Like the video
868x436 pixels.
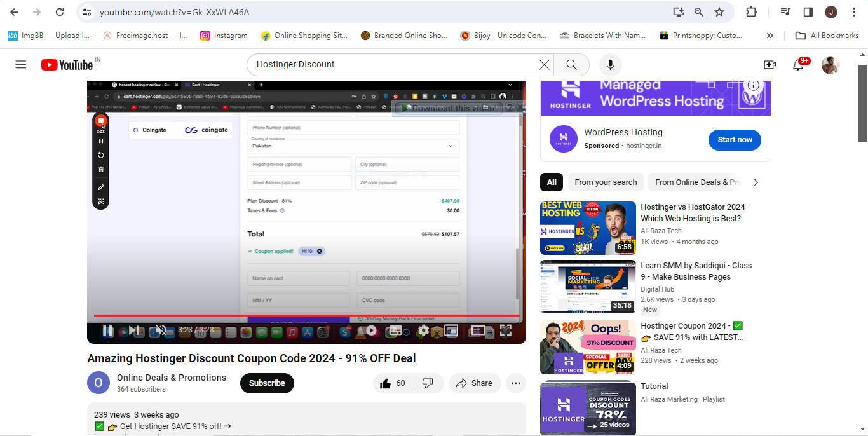click(x=393, y=383)
